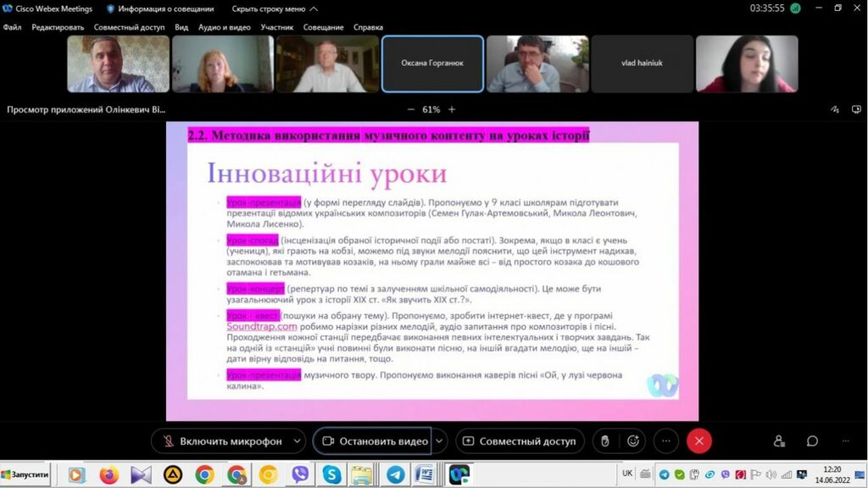Open Skype from the taskbar
Viewport: 868px width, 488px height.
[x=331, y=474]
